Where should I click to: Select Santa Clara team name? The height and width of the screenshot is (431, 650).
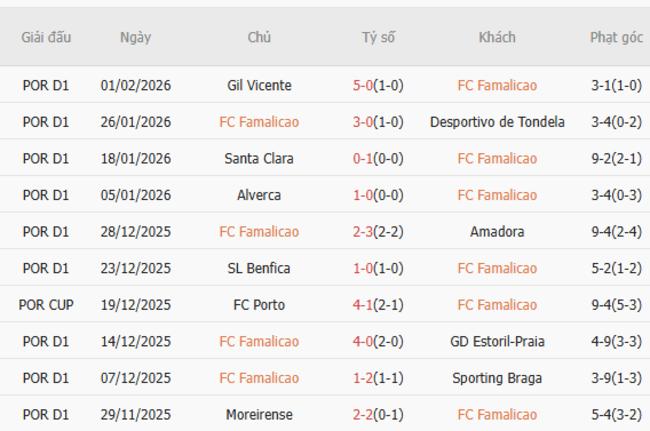pyautogui.click(x=259, y=158)
